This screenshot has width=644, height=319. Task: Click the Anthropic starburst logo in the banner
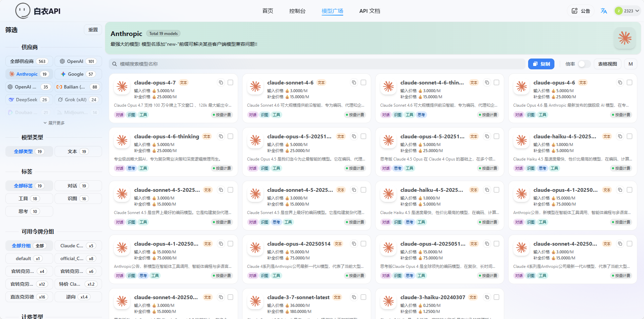click(x=625, y=38)
